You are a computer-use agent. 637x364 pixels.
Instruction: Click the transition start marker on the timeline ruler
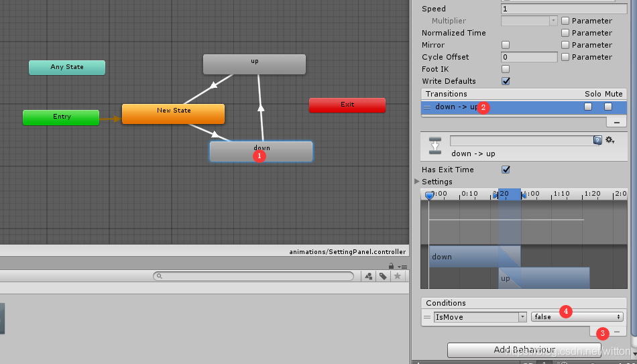[496, 195]
